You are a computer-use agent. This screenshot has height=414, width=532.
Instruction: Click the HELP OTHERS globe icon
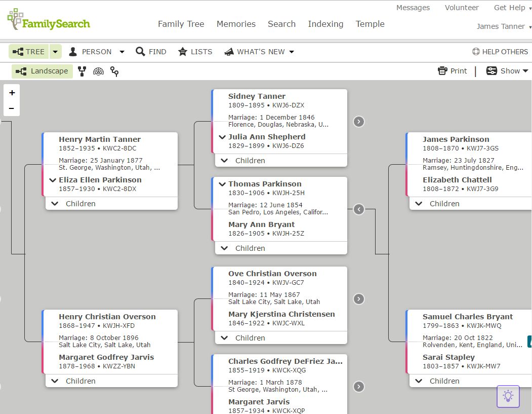[476, 51]
